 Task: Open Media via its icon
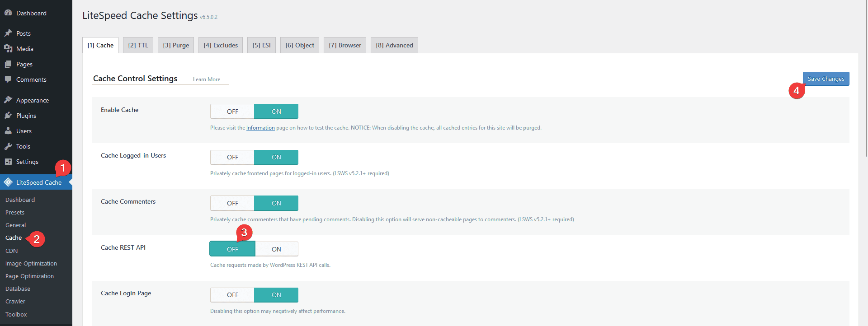coord(8,49)
